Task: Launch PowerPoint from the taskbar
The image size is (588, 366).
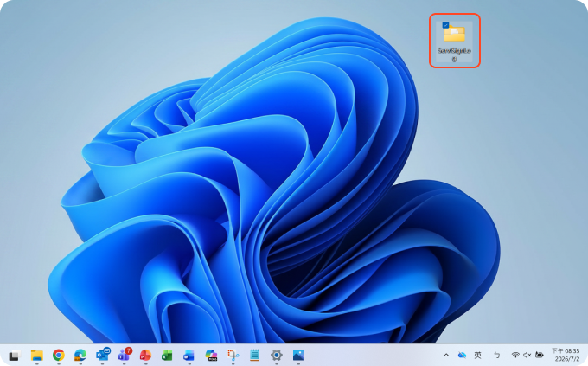Action: (145, 355)
